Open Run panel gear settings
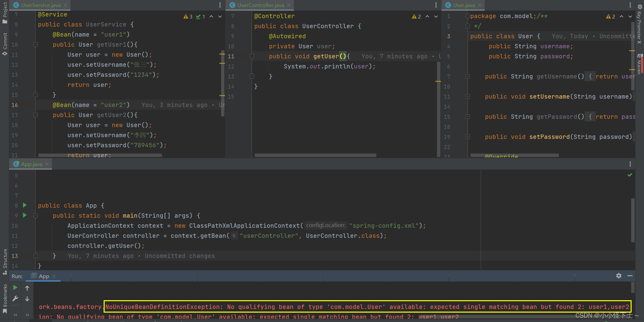The height and width of the screenshot is (322, 644). pos(619,276)
